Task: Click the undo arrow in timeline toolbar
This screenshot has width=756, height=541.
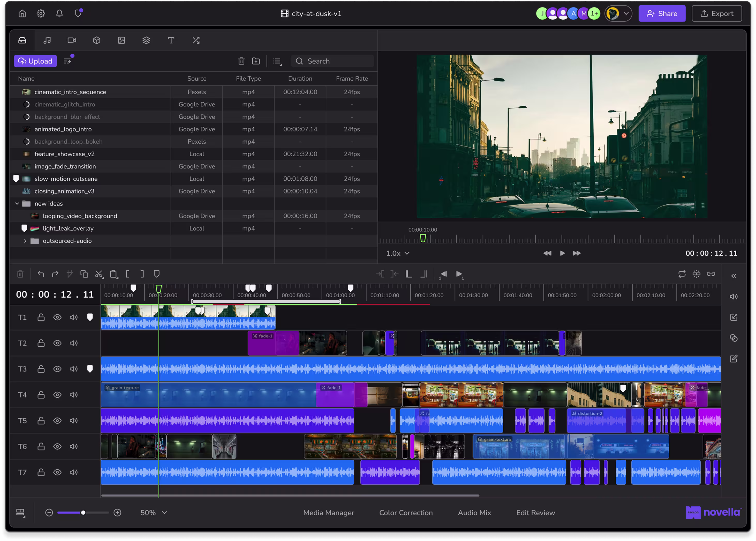Action: click(41, 274)
